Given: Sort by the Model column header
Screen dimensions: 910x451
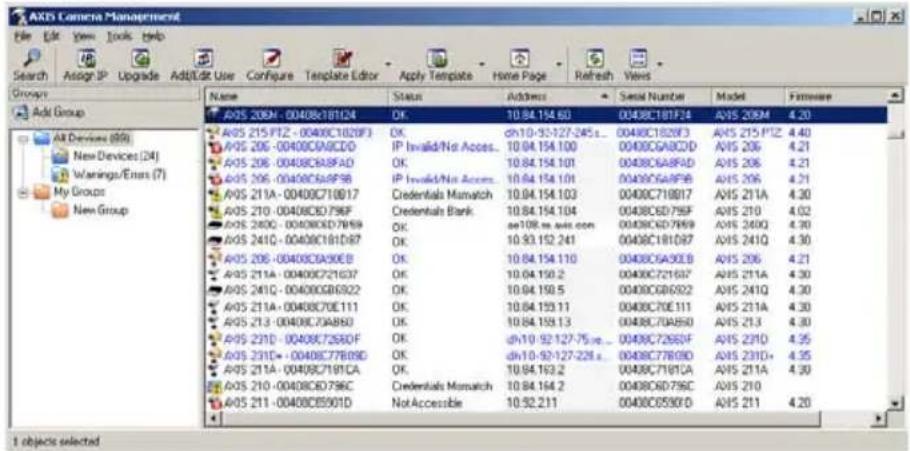Looking at the screenshot, I should pos(748,95).
